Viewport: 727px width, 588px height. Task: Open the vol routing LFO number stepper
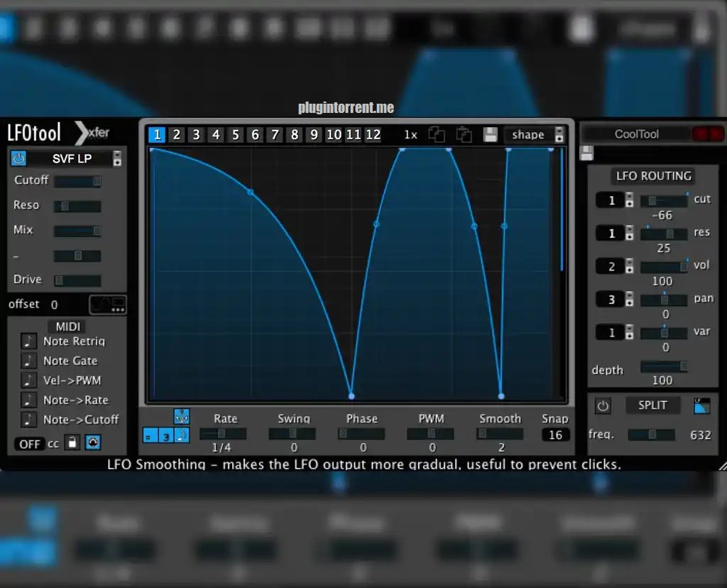pyautogui.click(x=629, y=266)
